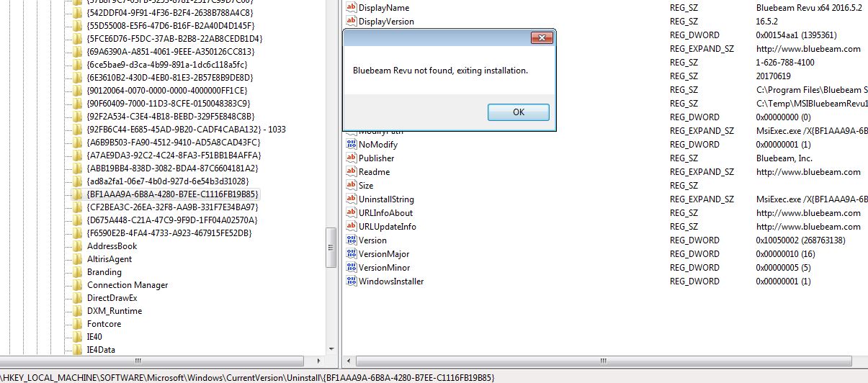
Task: Click the DXM_Runtime folder icon
Action: (x=78, y=310)
